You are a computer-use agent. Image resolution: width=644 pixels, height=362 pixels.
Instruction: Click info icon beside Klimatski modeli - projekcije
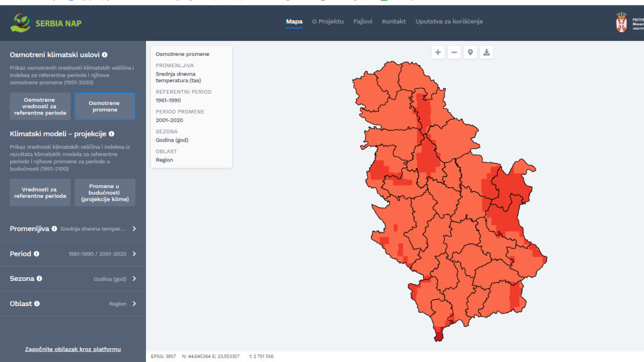coord(111,134)
